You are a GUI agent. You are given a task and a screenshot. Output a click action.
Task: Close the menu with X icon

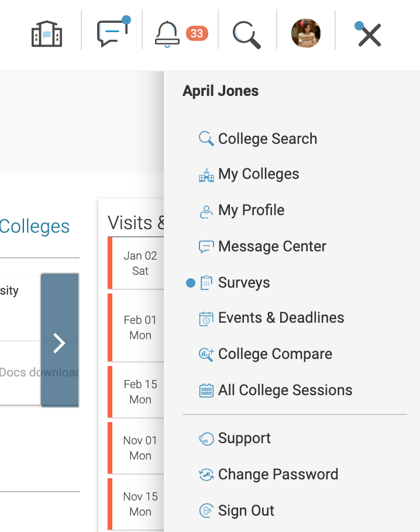(x=369, y=34)
